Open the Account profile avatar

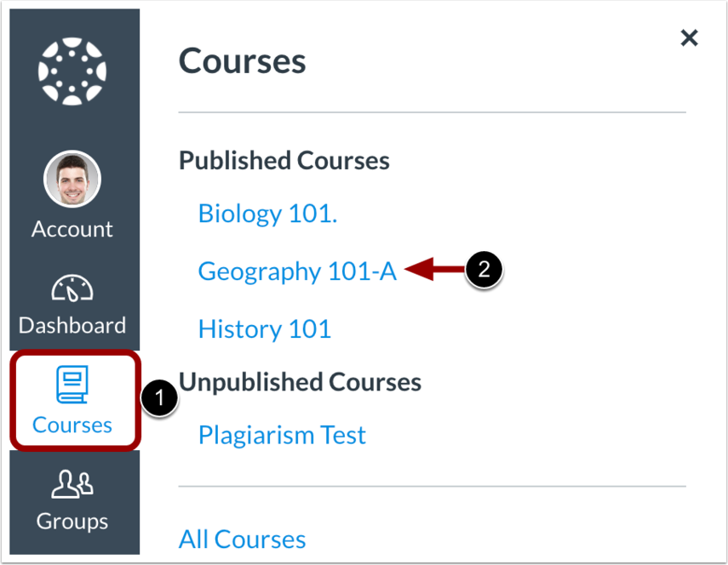(x=72, y=179)
